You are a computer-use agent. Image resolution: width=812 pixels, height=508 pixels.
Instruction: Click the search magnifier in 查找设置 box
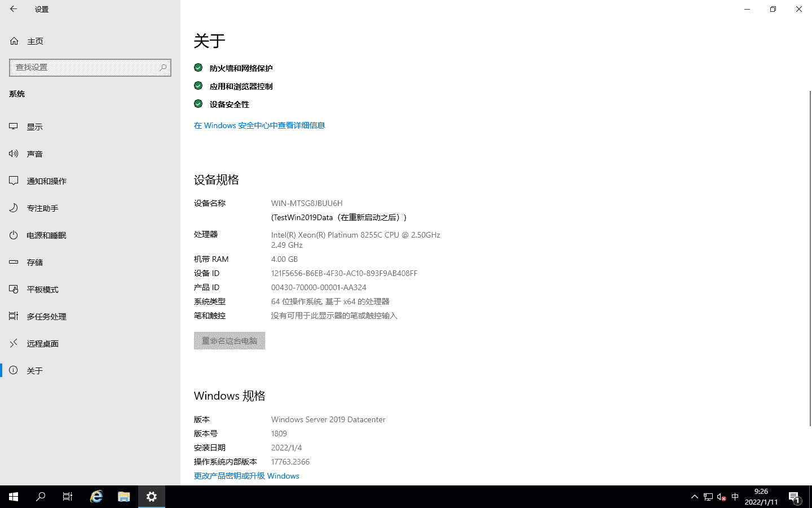point(163,67)
